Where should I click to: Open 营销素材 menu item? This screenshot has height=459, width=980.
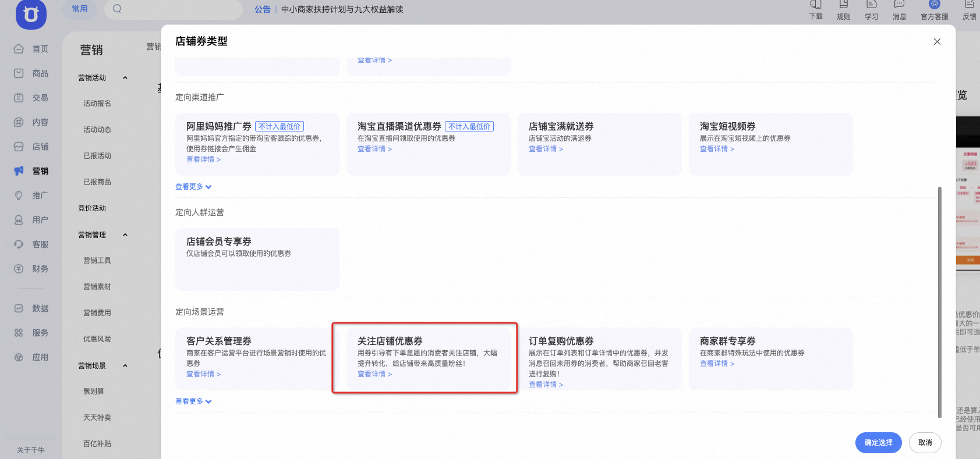97,287
